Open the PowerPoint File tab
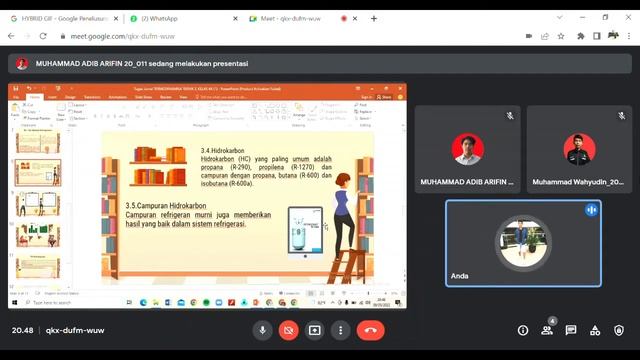Viewport: 640px width, 360px height. pyautogui.click(x=16, y=97)
